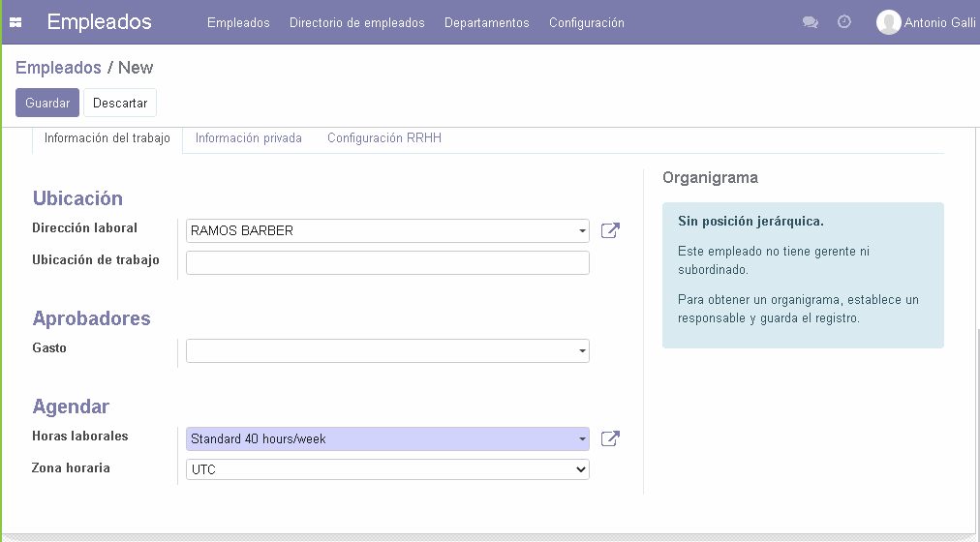Click the Ubicación de trabajo label
Image resolution: width=980 pixels, height=542 pixels.
96,259
